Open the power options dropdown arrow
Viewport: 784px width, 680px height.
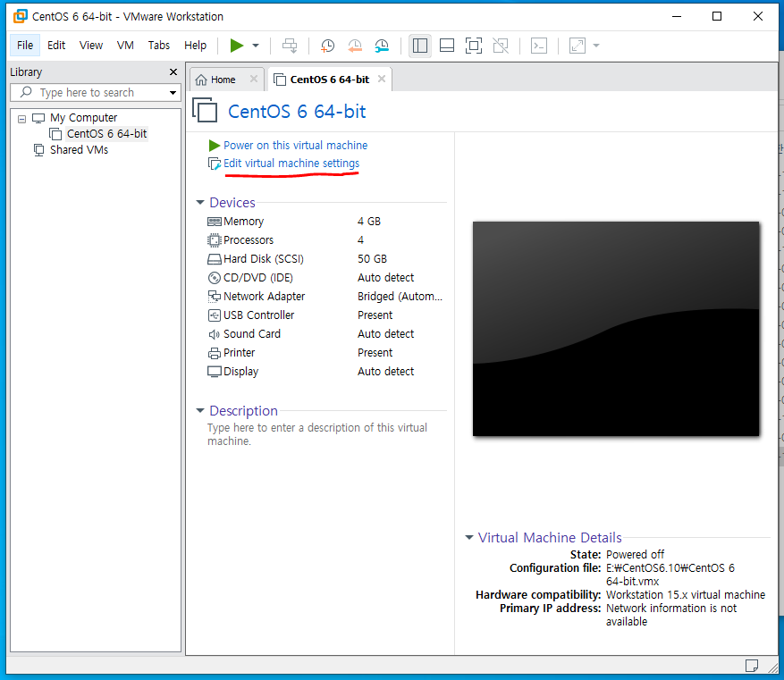point(256,46)
